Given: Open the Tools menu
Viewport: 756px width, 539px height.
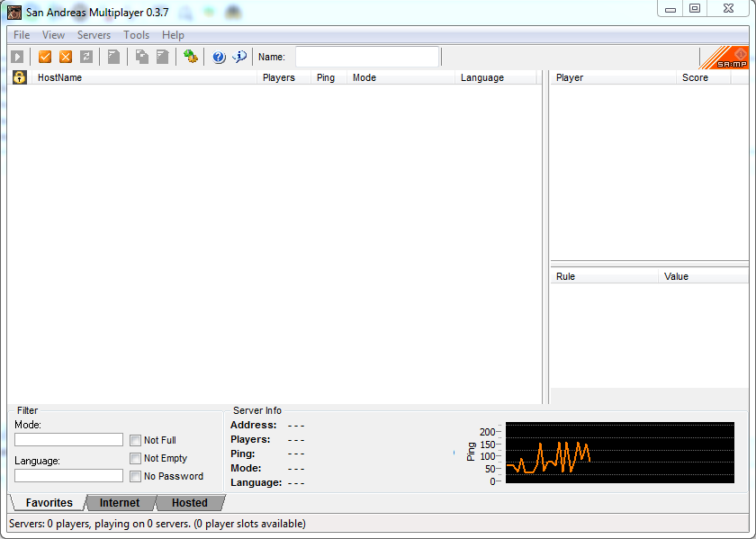Looking at the screenshot, I should (137, 35).
